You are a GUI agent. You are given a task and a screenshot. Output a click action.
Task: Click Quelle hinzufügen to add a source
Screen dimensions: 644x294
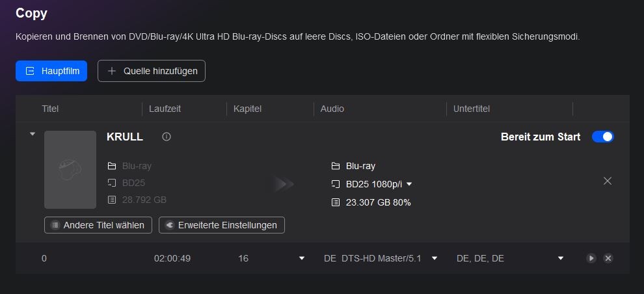tap(152, 71)
